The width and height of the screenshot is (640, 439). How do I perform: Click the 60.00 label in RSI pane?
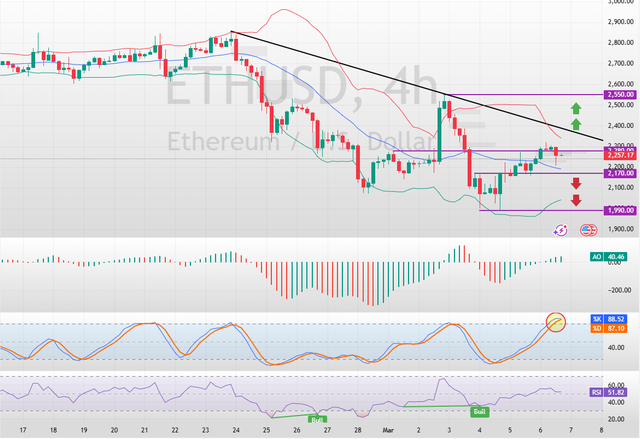tap(616, 385)
